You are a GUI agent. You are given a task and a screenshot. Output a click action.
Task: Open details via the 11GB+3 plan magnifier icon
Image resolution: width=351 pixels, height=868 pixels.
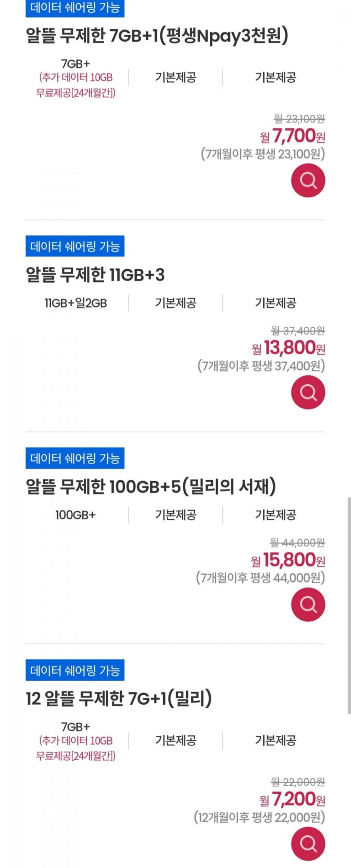(x=308, y=392)
